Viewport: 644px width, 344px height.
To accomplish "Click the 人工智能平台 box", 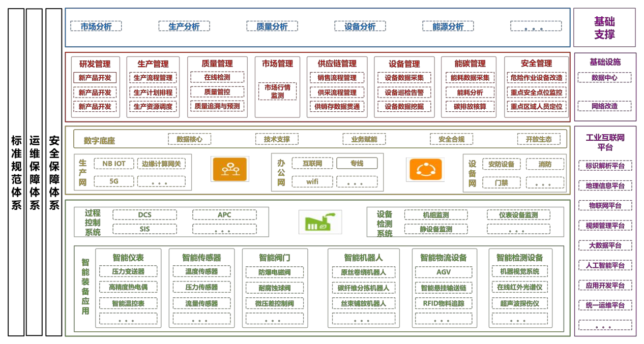I will pos(605,265).
